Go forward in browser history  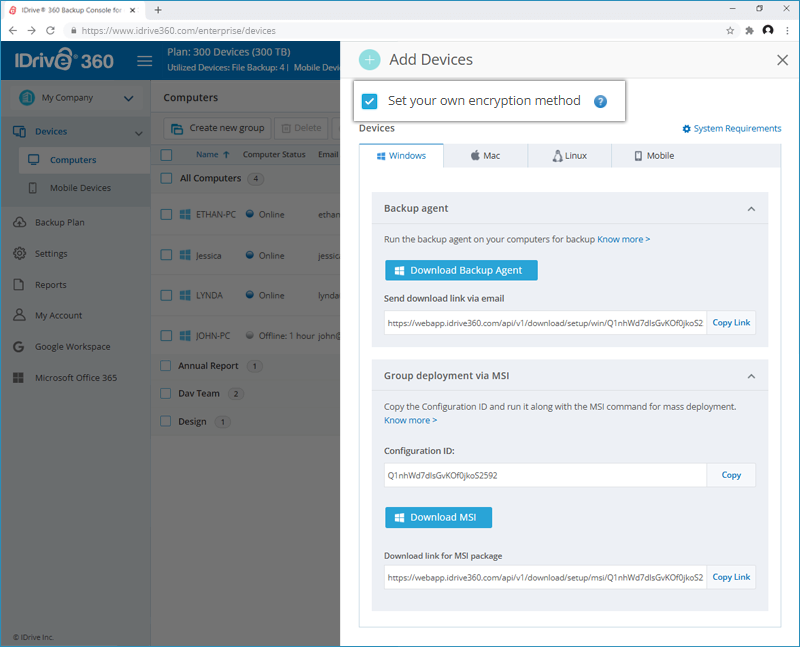pos(32,31)
